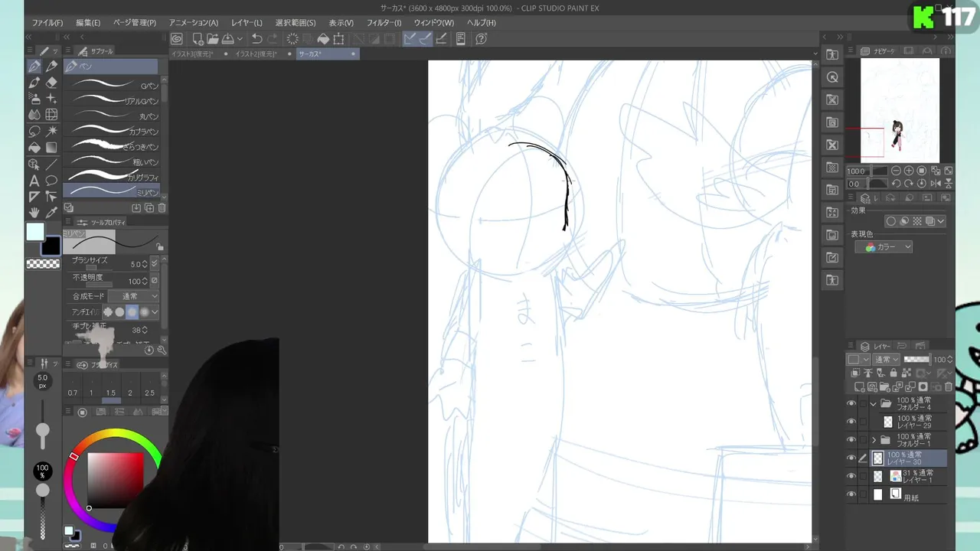Select the Balloon tool
Screen dimensions: 980x551
51,181
